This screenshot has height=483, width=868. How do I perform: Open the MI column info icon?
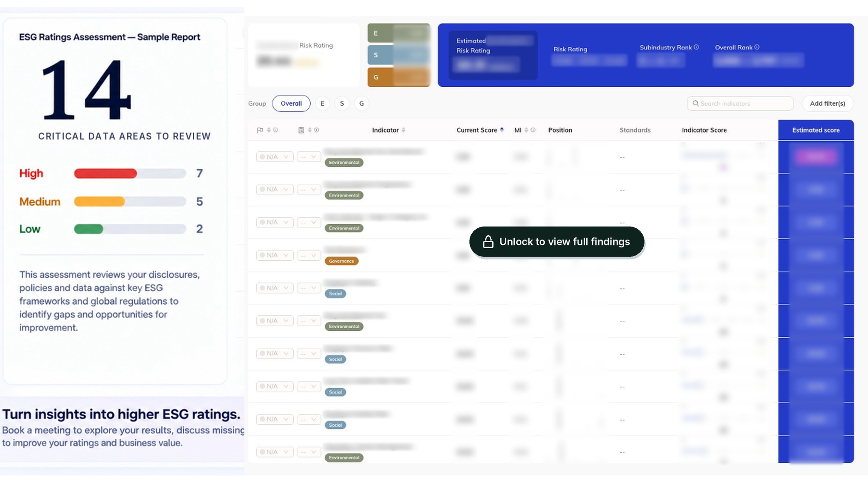click(533, 130)
